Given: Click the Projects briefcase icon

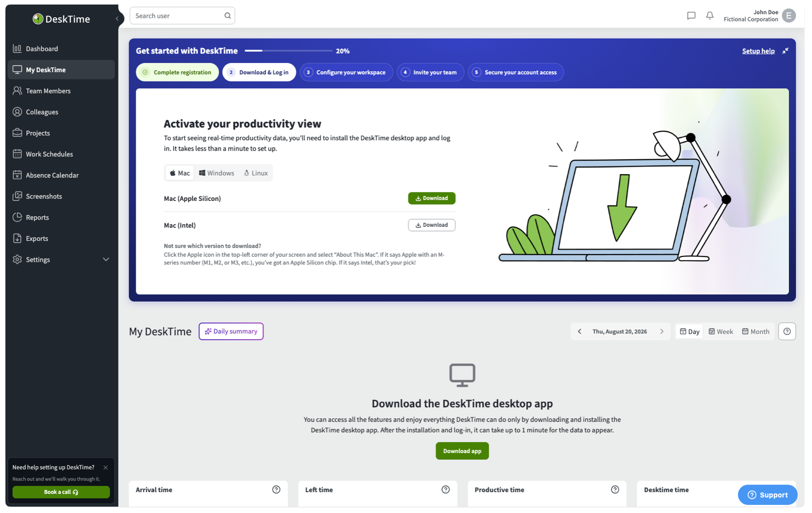Looking at the screenshot, I should [x=17, y=133].
